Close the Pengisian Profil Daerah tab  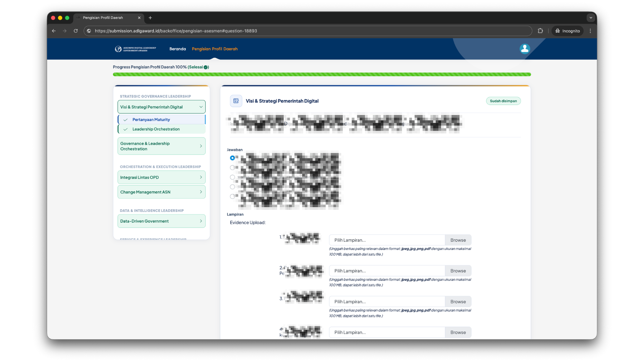tap(139, 18)
